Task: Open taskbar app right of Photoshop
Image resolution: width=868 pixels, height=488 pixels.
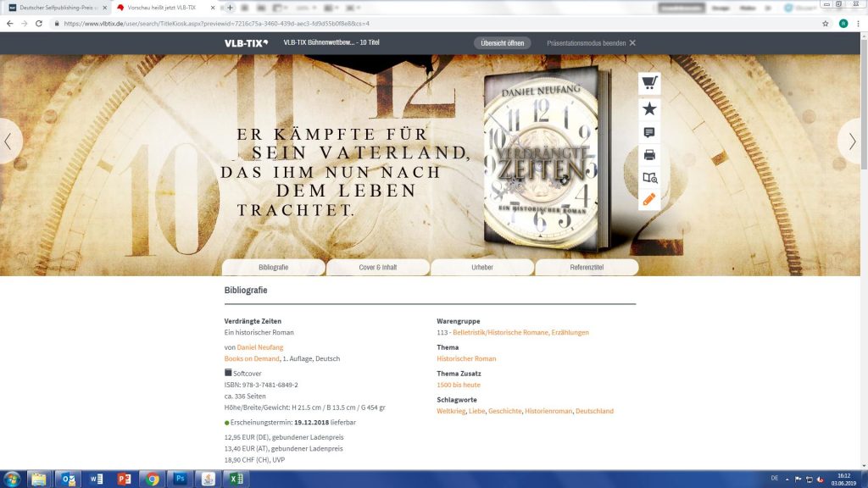Action: 209,480
